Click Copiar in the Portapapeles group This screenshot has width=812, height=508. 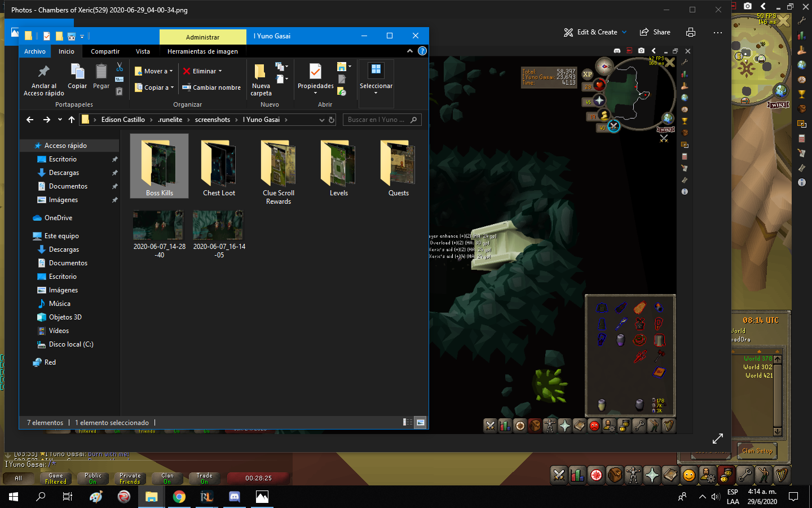click(x=77, y=77)
